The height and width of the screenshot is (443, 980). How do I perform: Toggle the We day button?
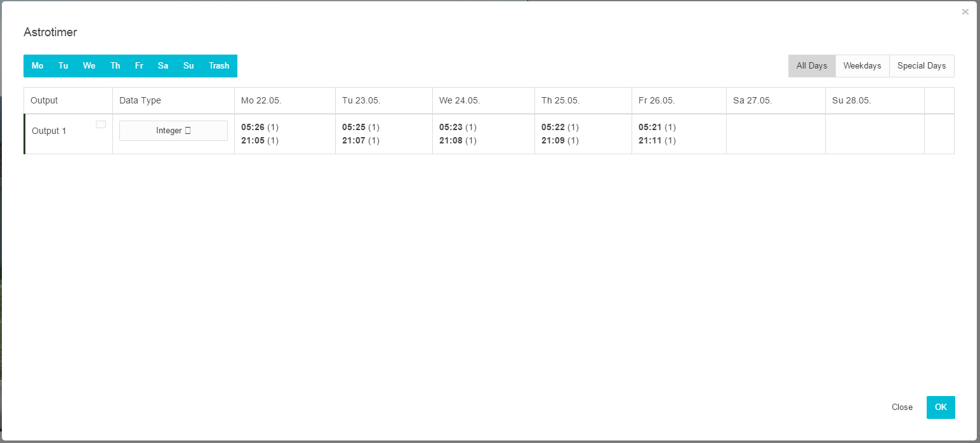pos(89,66)
